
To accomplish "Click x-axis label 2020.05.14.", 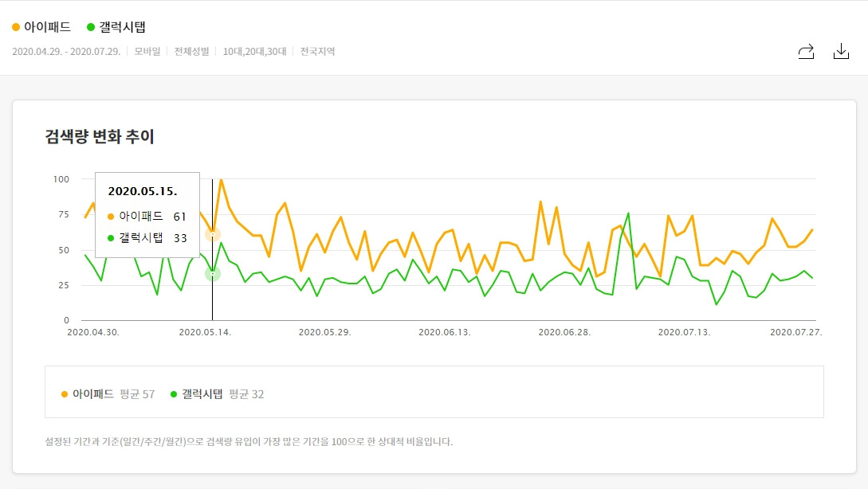I will (205, 332).
